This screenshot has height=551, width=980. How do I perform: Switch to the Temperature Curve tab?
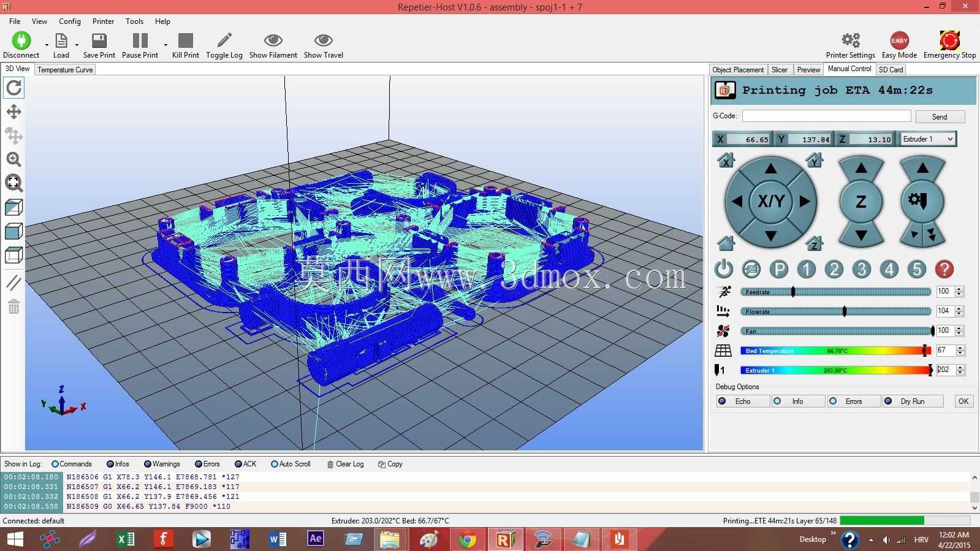coord(65,70)
